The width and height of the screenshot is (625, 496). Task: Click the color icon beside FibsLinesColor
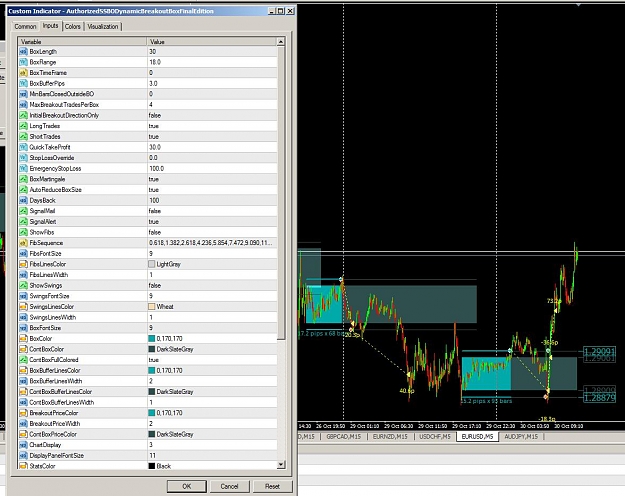pos(24,264)
